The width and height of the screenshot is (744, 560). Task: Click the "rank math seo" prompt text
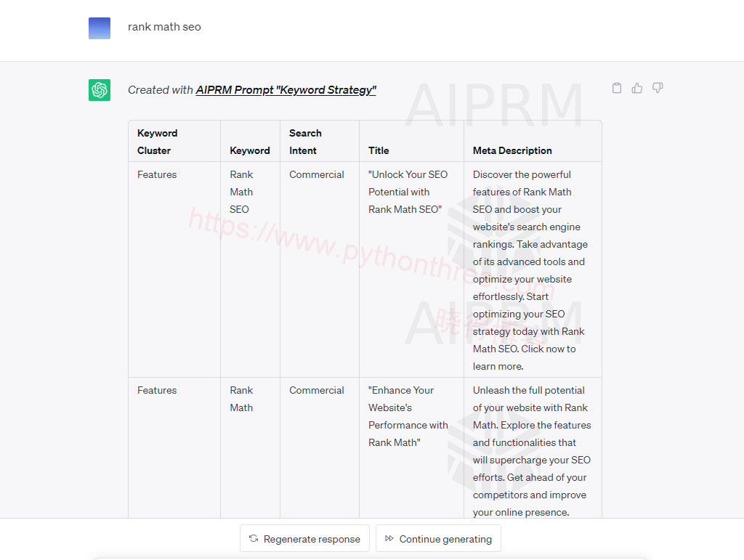[164, 27]
